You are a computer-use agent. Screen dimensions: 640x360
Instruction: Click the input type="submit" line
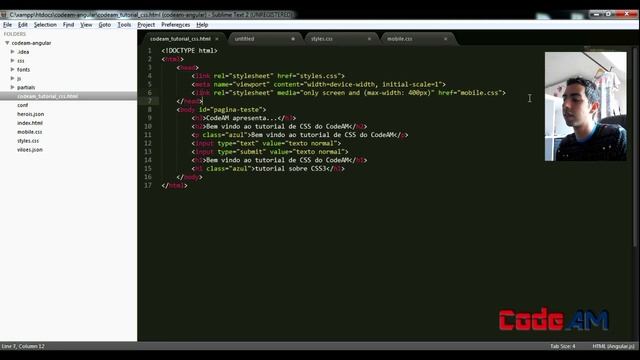click(270, 152)
